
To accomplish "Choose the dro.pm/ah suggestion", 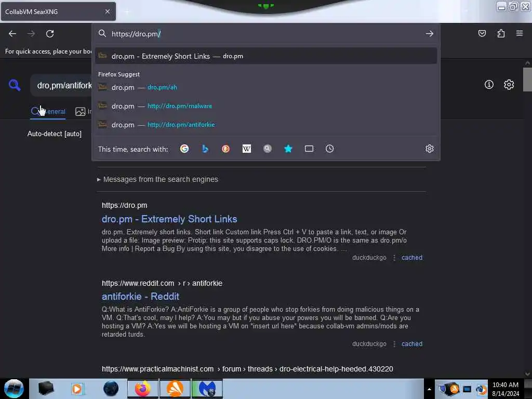I will (266, 87).
